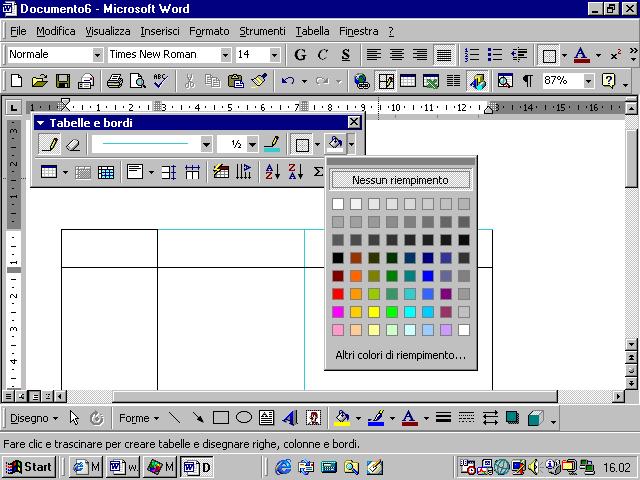Pick the pure blue fill swatch
The height and width of the screenshot is (480, 640).
(428, 276)
